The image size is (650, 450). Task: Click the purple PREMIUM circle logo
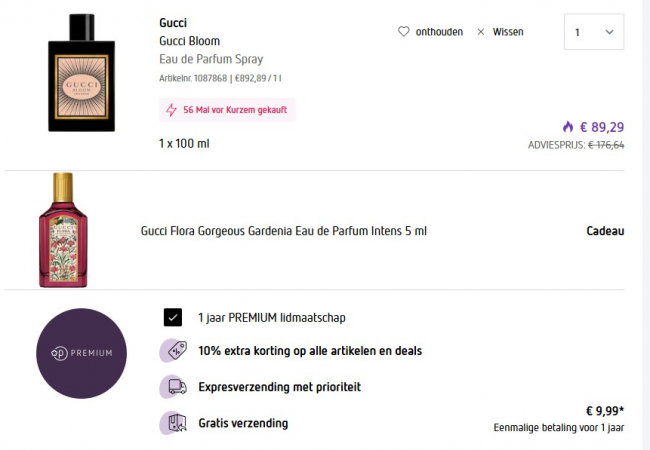click(81, 353)
